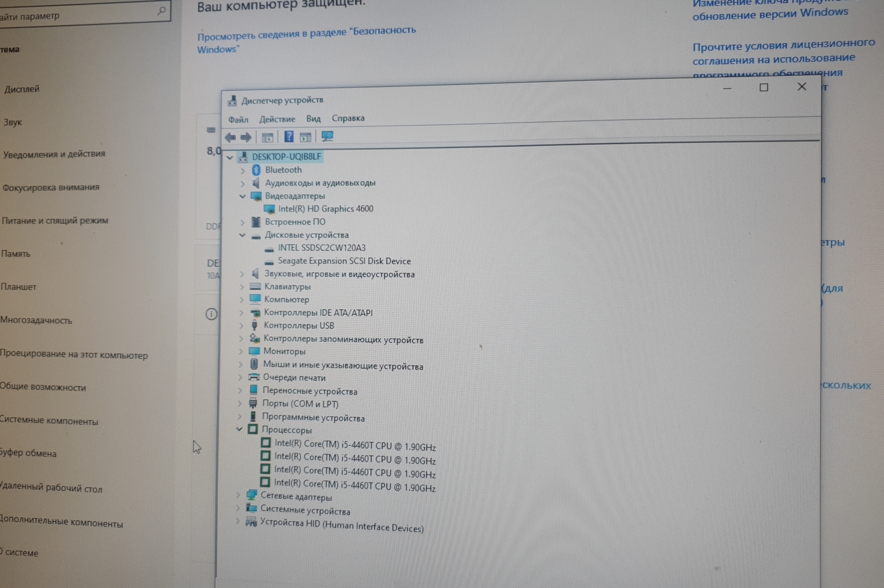Click the magnifier icon in Settings search box
This screenshot has height=588, width=884.
(x=161, y=10)
